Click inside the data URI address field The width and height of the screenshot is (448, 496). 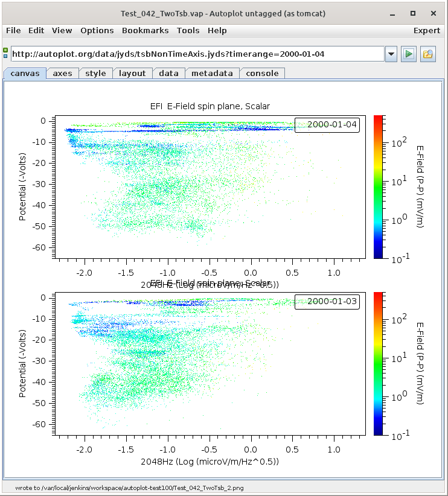[197, 54]
